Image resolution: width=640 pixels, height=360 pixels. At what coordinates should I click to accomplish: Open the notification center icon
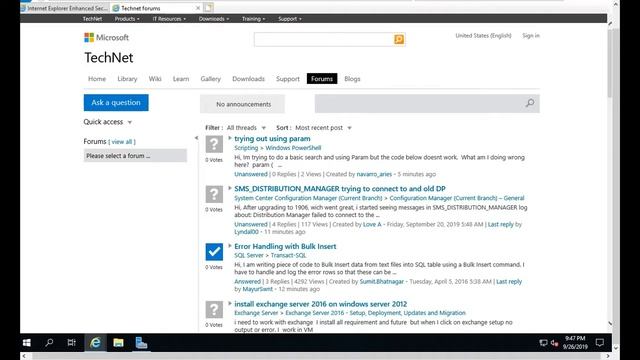click(600, 343)
